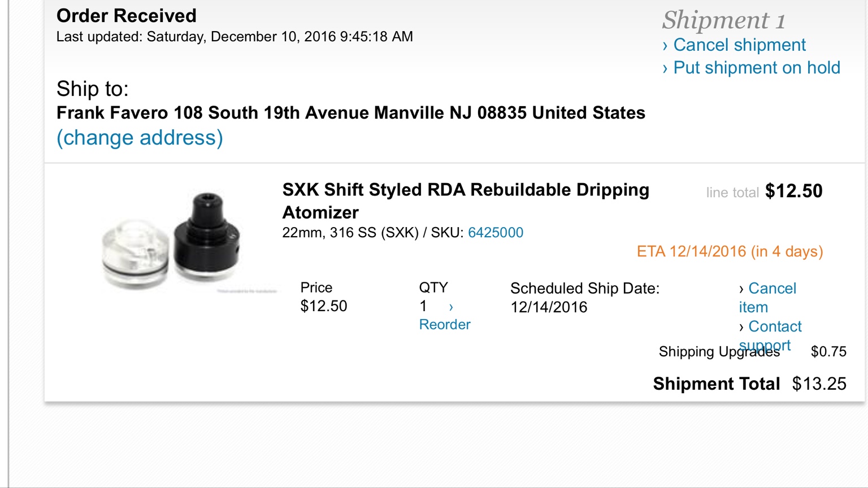Open the change address link
Screen dimensions: 868x488
140,138
